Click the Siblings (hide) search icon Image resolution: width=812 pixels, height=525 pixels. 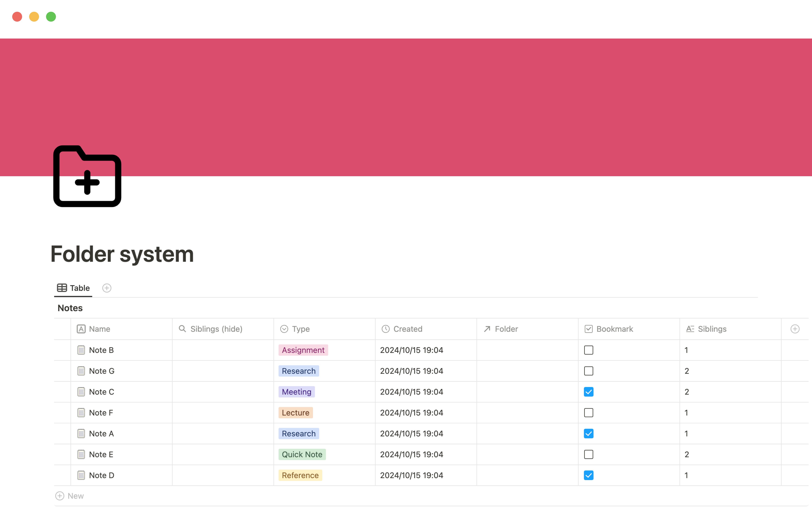pyautogui.click(x=182, y=329)
